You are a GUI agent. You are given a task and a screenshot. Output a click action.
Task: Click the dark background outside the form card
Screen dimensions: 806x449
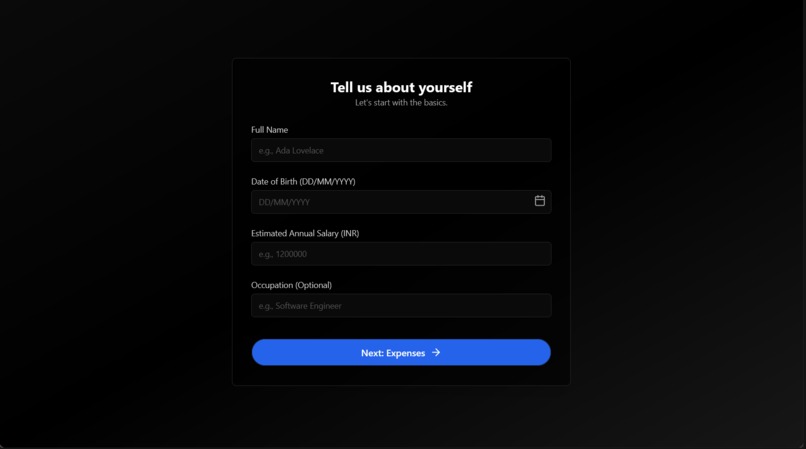tap(113, 221)
